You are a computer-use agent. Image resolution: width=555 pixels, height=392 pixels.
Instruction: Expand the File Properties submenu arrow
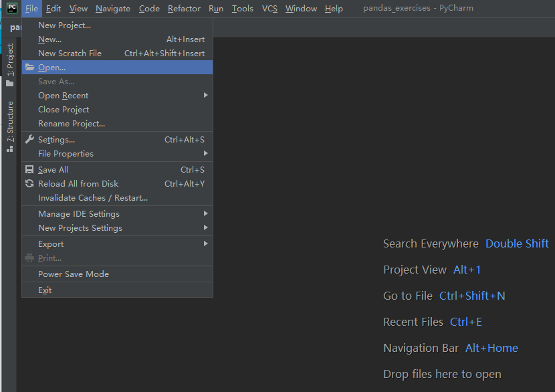pos(206,153)
